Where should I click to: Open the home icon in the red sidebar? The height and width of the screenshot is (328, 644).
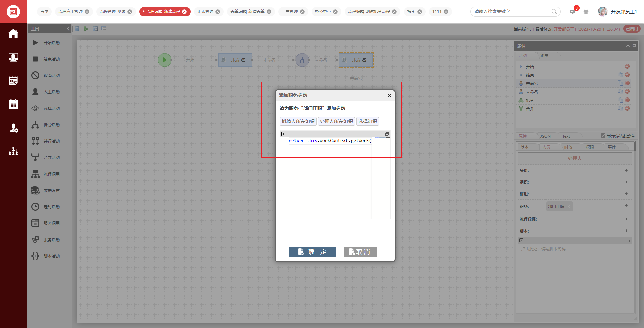pyautogui.click(x=13, y=34)
